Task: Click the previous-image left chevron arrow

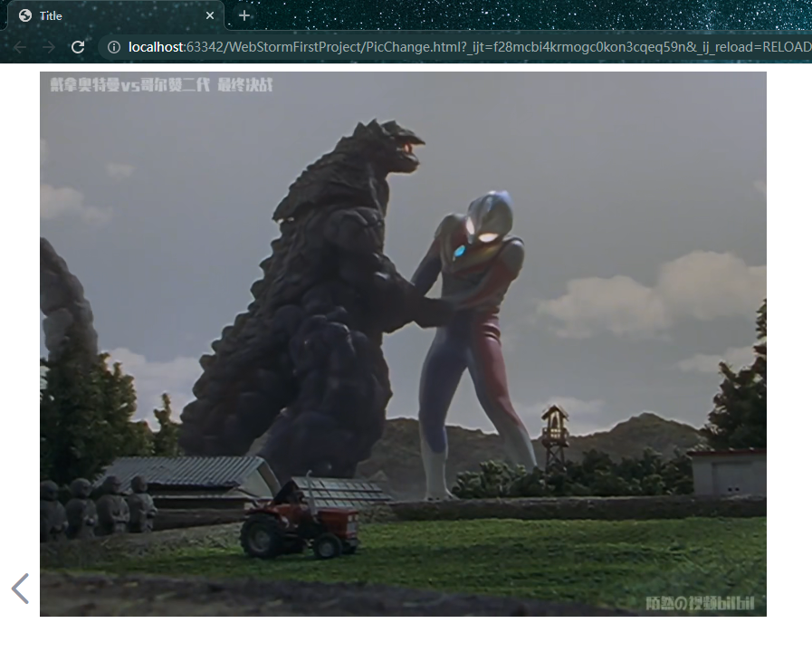Action: 20,589
